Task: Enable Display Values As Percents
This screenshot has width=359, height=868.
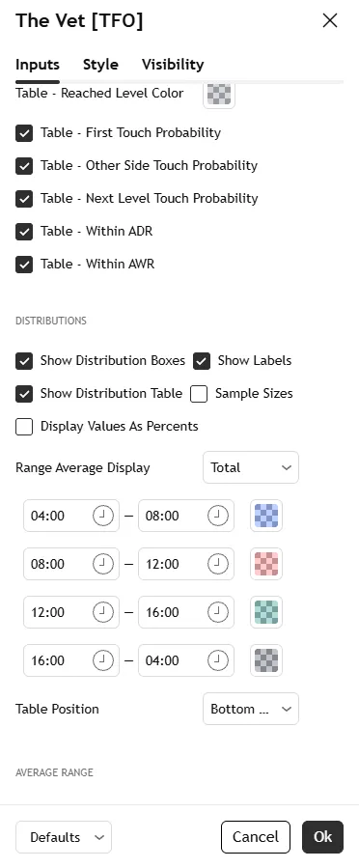Action: point(24,427)
